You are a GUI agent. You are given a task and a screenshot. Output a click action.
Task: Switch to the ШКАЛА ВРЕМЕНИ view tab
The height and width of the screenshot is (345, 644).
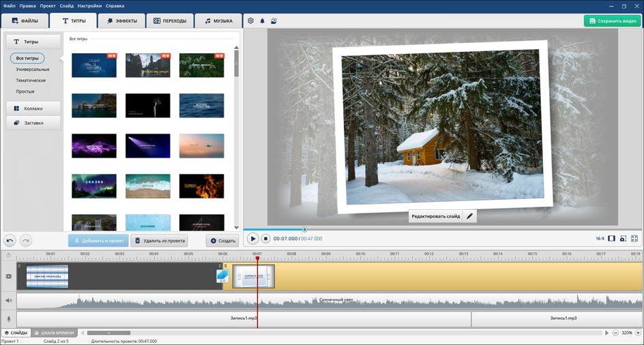55,333
